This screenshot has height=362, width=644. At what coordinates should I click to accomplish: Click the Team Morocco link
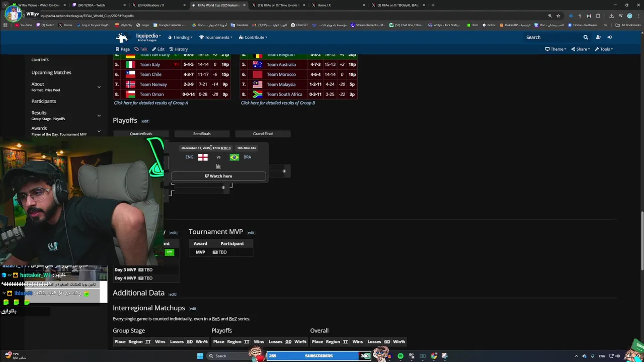[x=281, y=74]
